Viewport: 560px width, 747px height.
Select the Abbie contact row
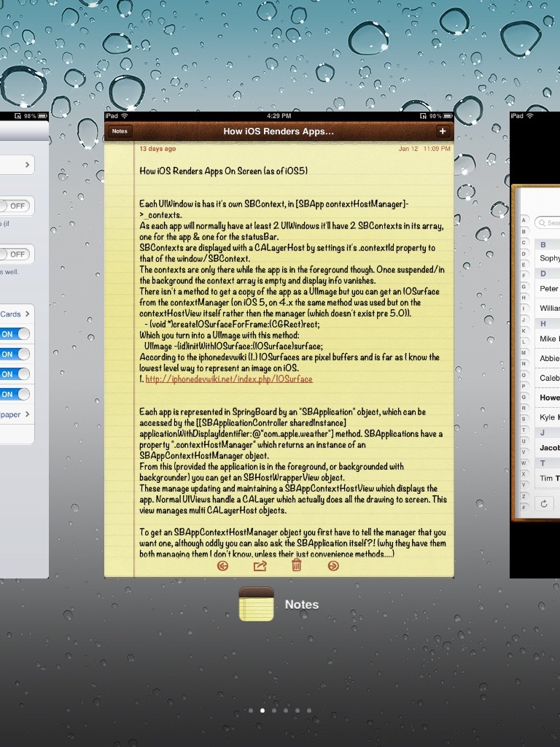[x=547, y=358]
